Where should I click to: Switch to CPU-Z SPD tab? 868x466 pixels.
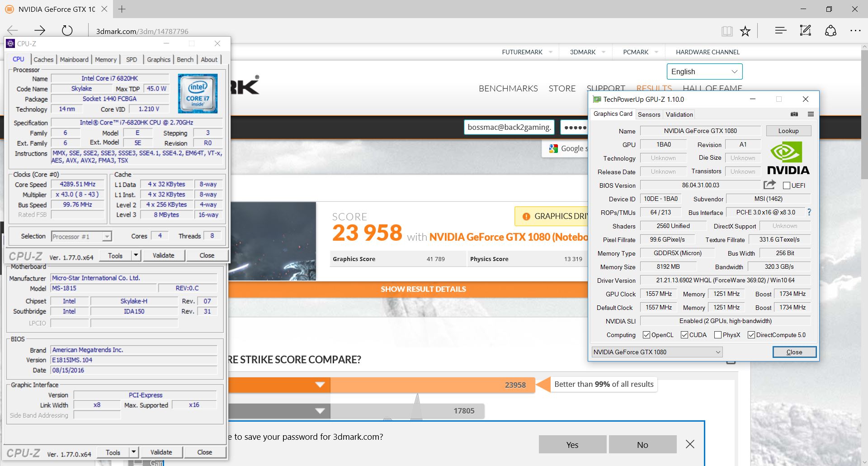pos(132,59)
